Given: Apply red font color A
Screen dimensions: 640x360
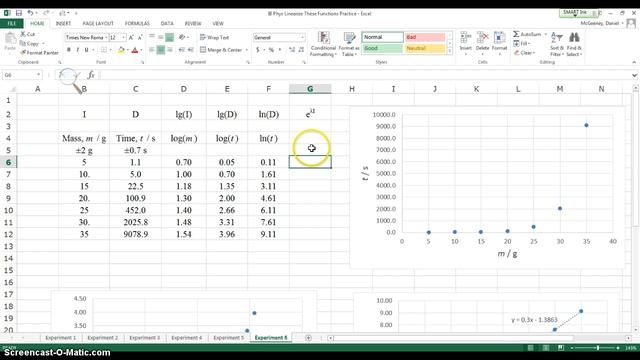Looking at the screenshot, I should click(x=135, y=50).
